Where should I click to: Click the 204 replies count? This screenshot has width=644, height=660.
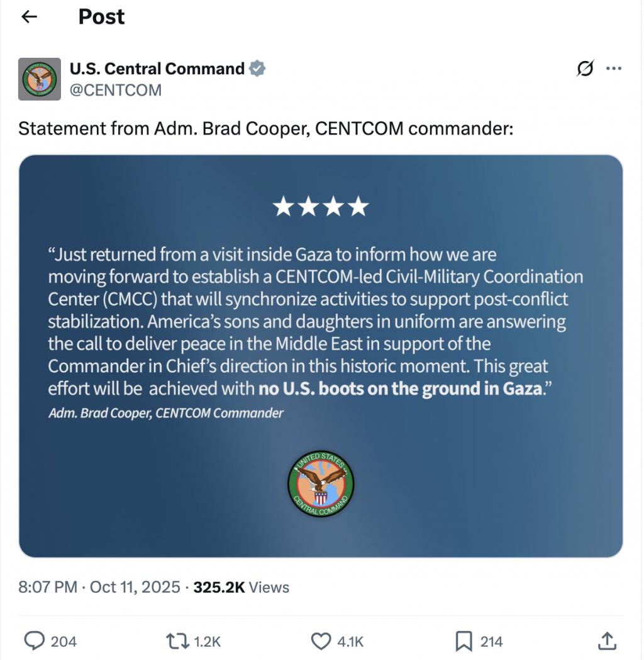click(64, 641)
